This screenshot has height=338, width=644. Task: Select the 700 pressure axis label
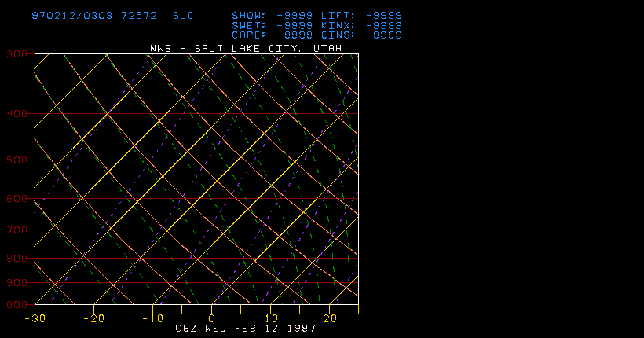17,230
